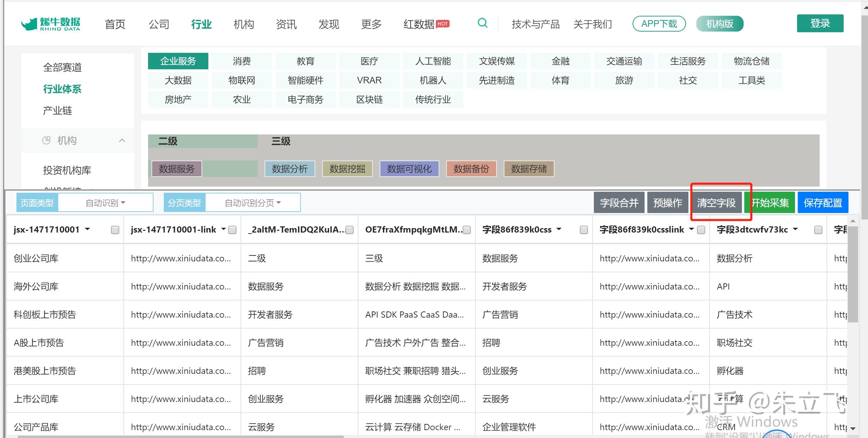The width and height of the screenshot is (868, 438).
Task: Check the 字段86f839k0csslink column checkbox
Action: click(x=701, y=230)
